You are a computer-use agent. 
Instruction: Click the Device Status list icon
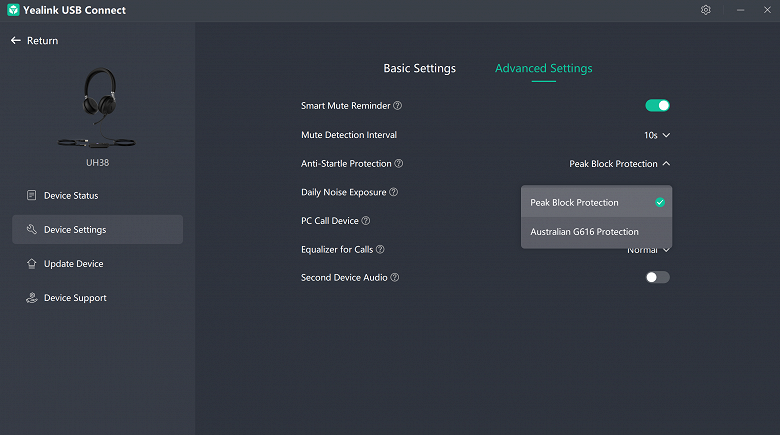click(31, 195)
